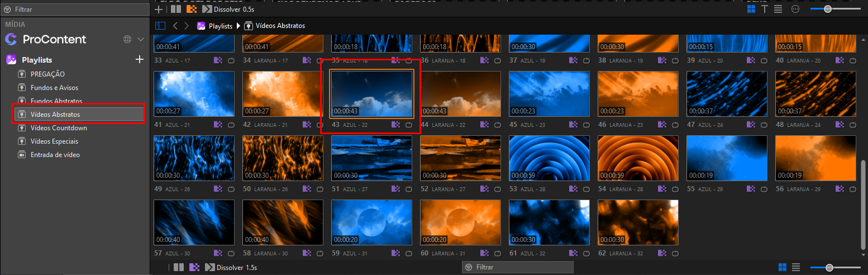Select Vídeos Countdown playlist
This screenshot has width=868, height=275.
[59, 128]
